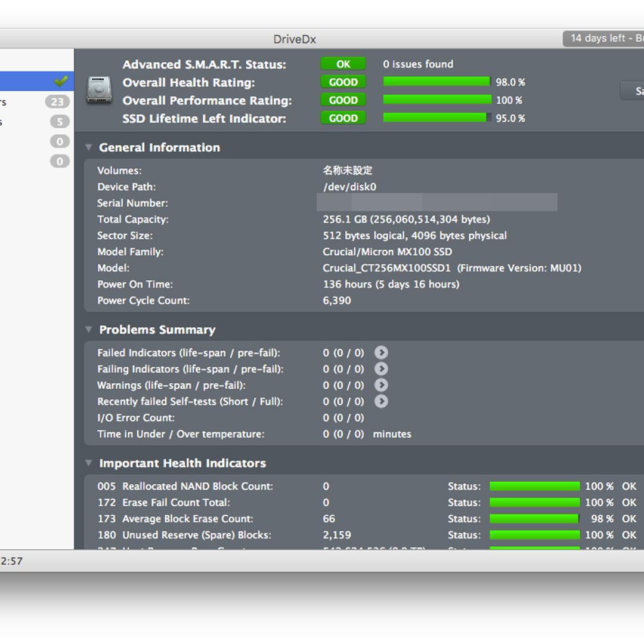Click GOOD badge for Overall Health Rating
Screen dimensions: 644x644
point(343,82)
